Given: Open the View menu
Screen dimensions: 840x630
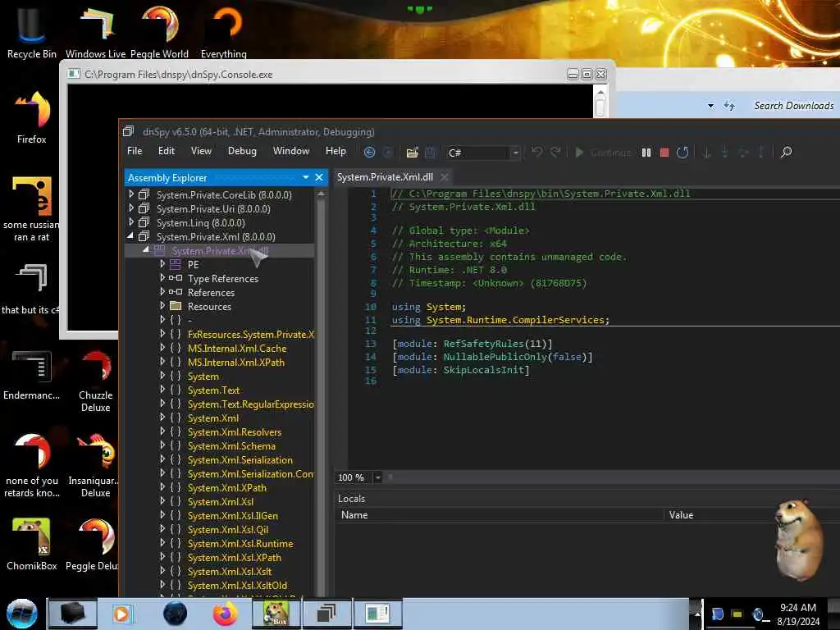Looking at the screenshot, I should pyautogui.click(x=201, y=151).
